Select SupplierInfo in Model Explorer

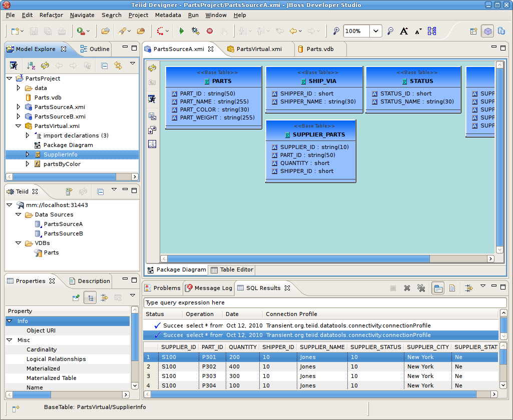coord(61,154)
